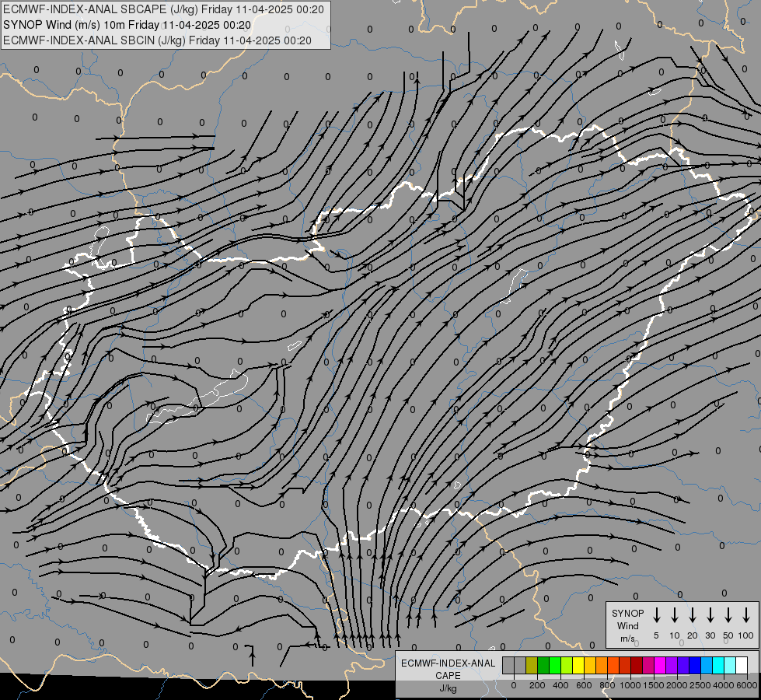This screenshot has height=700, width=761.
Task: Click the 4000 tick on CAPE scale
Action: pyautogui.click(x=724, y=685)
